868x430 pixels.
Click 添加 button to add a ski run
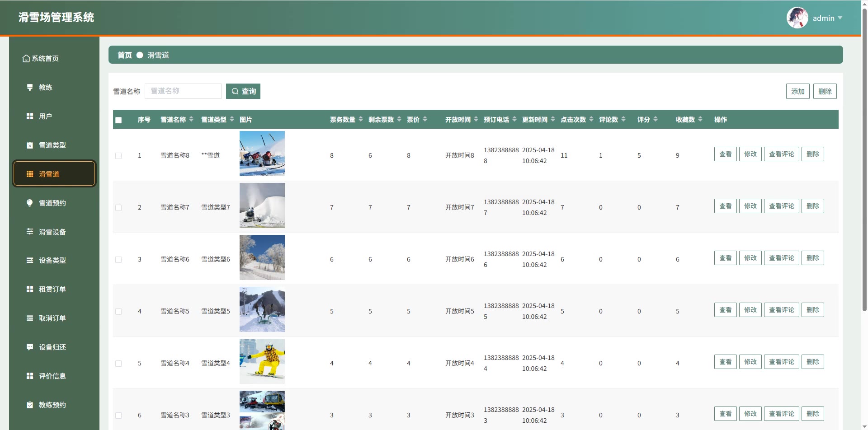(797, 91)
